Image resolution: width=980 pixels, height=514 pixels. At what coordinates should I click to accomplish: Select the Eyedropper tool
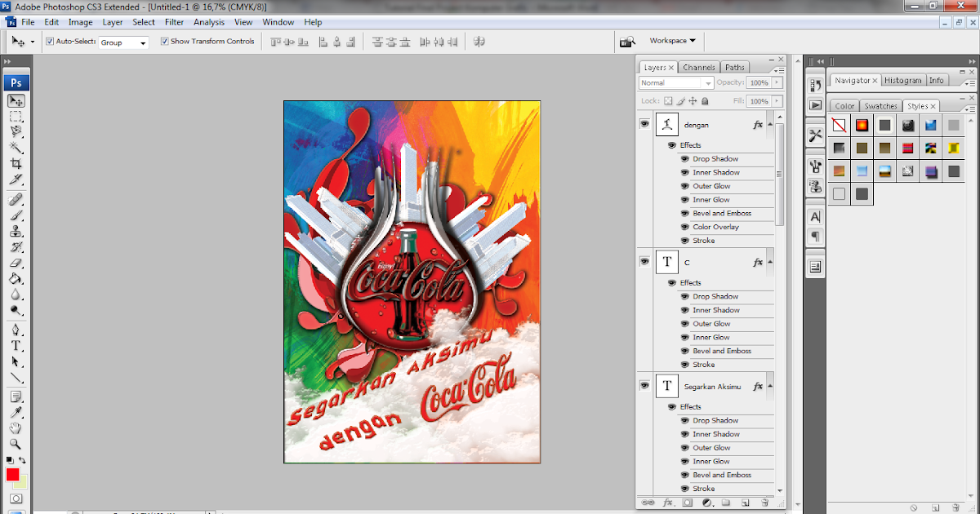tap(16, 412)
